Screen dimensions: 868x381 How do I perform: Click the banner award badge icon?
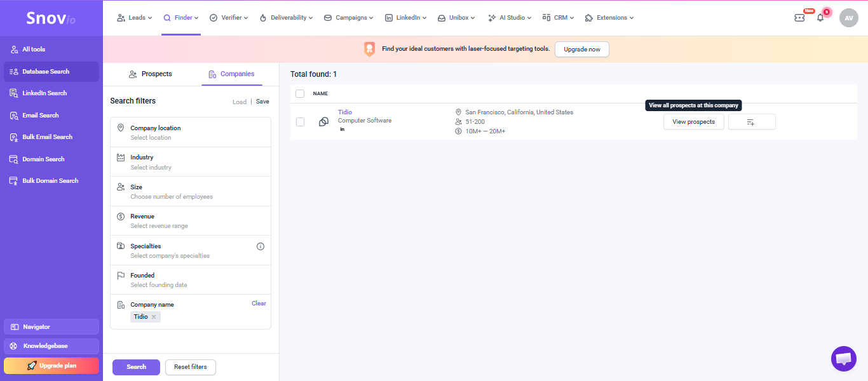tap(369, 49)
